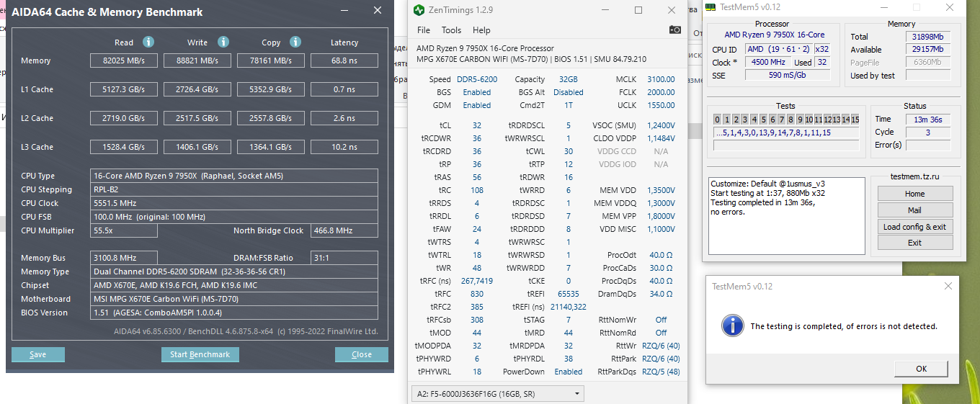Click the Start Benchmark button

click(200, 354)
